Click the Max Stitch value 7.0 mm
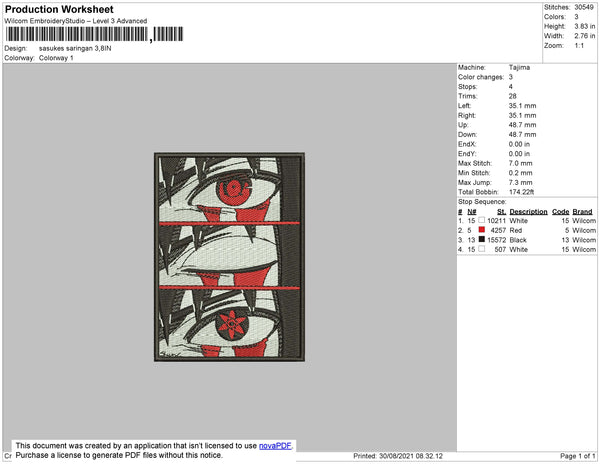The image size is (600, 464). point(520,163)
